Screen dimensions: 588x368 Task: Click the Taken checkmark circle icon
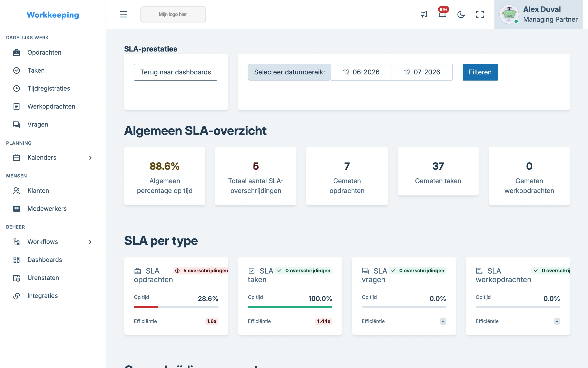coord(16,70)
